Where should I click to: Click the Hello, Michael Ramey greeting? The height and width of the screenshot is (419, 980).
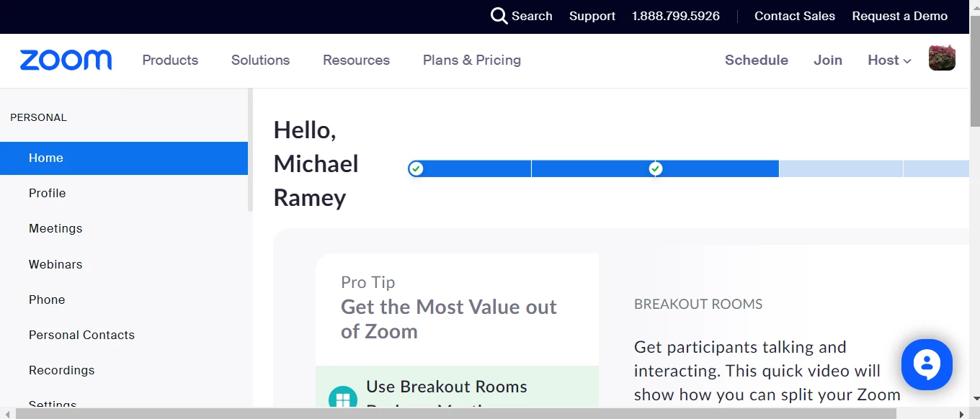pyautogui.click(x=316, y=163)
